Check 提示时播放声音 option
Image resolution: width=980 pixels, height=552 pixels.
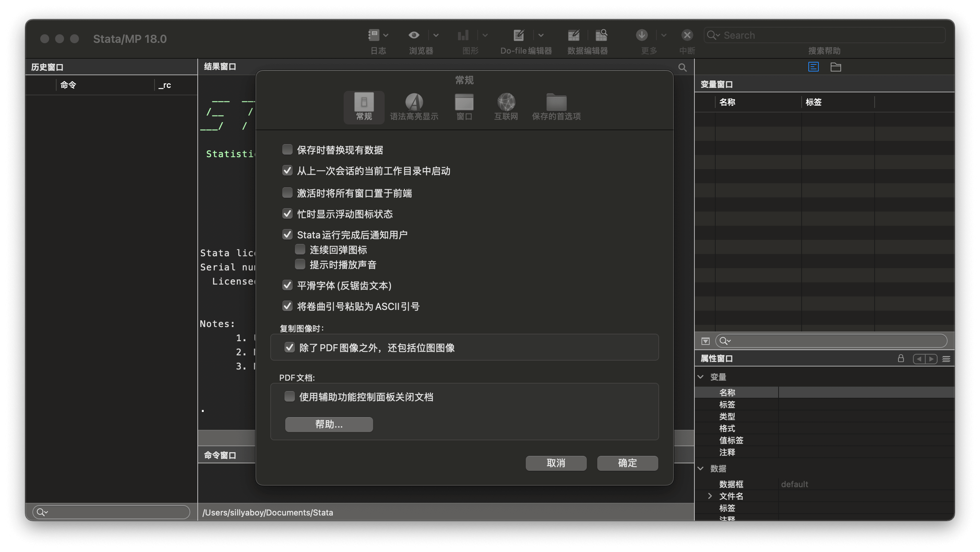pos(300,264)
